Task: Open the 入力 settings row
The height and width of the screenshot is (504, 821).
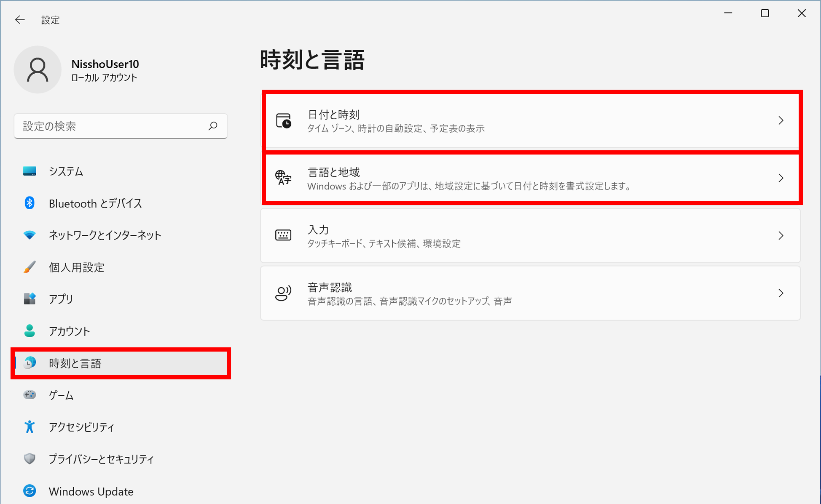Action: pyautogui.click(x=530, y=236)
